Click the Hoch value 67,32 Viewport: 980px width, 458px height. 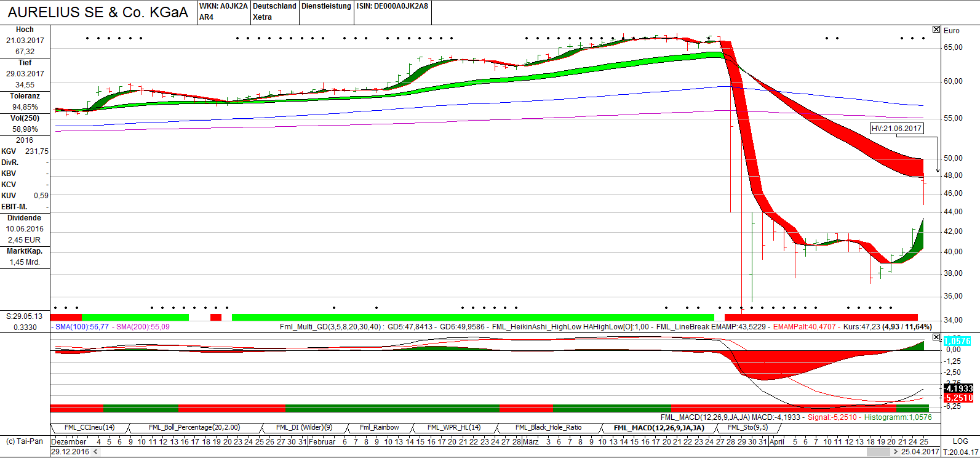(x=25, y=52)
